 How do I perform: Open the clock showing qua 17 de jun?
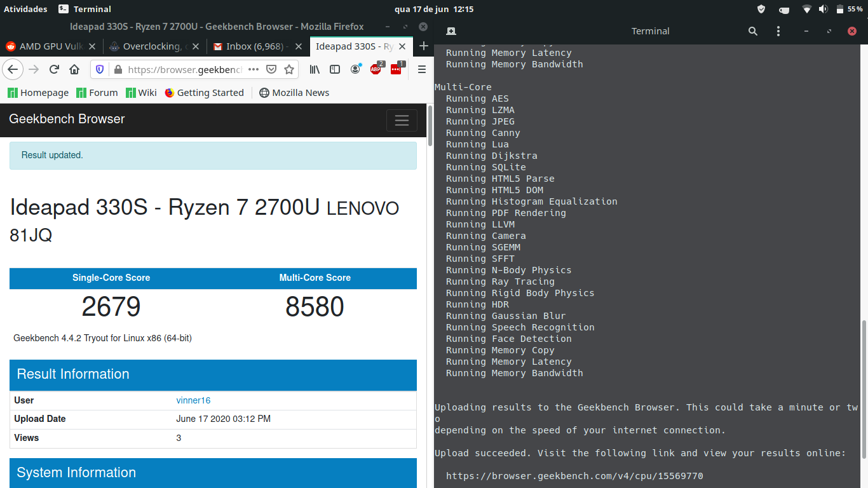pyautogui.click(x=434, y=9)
